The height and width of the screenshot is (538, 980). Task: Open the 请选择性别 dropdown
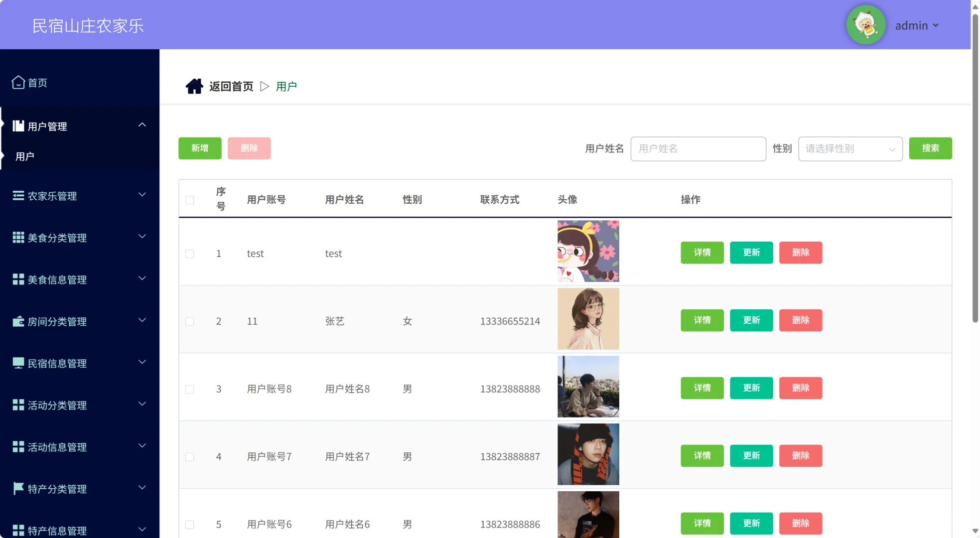pyautogui.click(x=850, y=149)
